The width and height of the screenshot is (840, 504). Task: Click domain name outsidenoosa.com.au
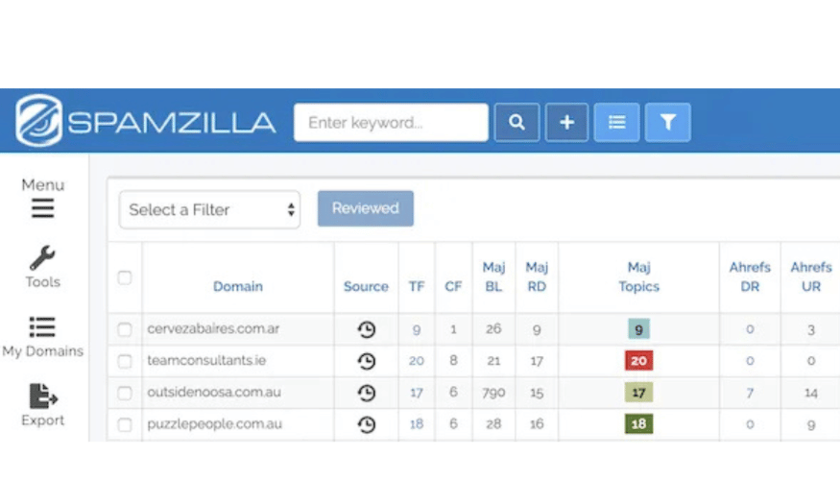point(214,392)
